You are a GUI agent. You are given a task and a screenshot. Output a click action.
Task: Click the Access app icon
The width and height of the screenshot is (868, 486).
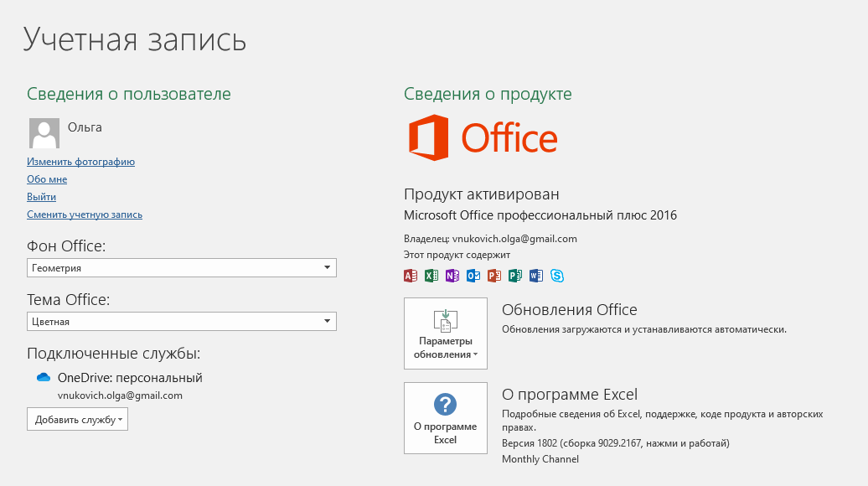point(411,276)
